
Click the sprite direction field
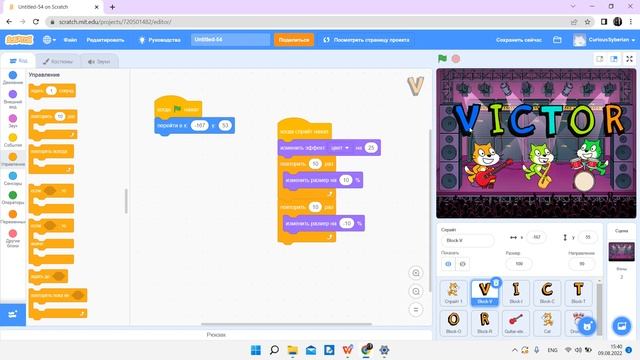tap(582, 264)
